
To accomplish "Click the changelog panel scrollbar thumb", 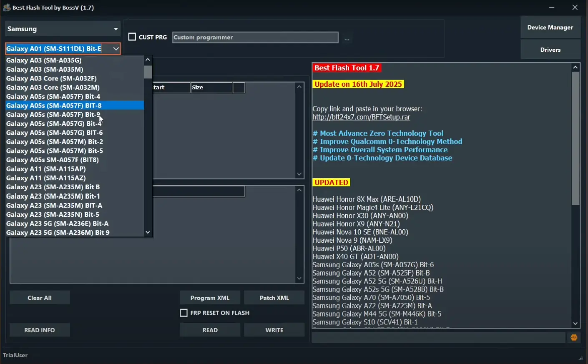I will point(575,138).
